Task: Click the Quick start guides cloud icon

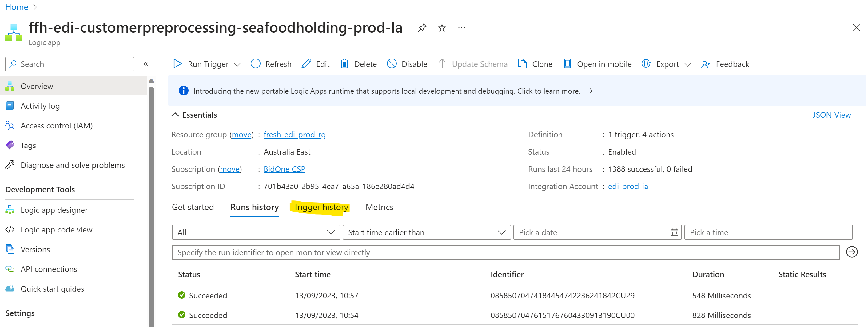Action: [x=10, y=289]
